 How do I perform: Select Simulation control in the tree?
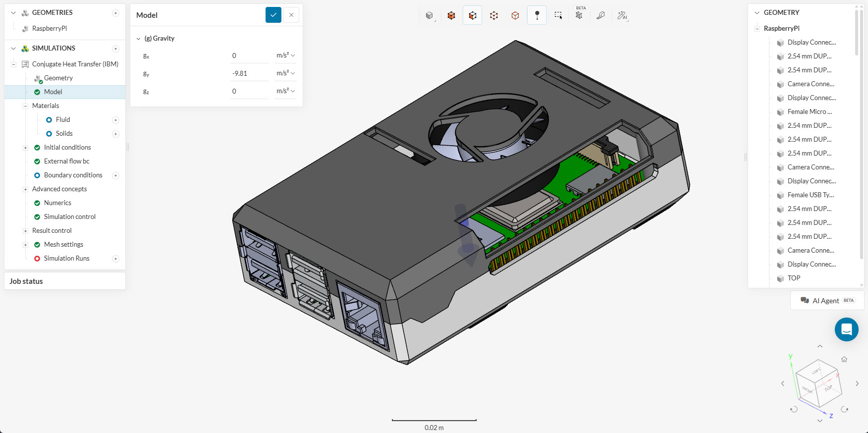(69, 217)
